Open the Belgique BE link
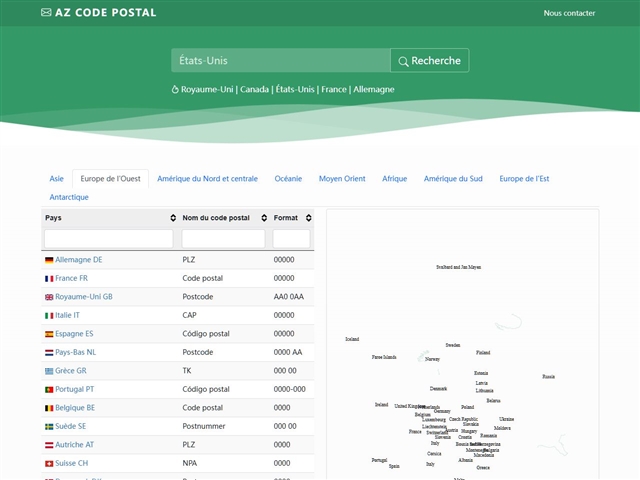This screenshot has width=640, height=480. click(x=75, y=408)
